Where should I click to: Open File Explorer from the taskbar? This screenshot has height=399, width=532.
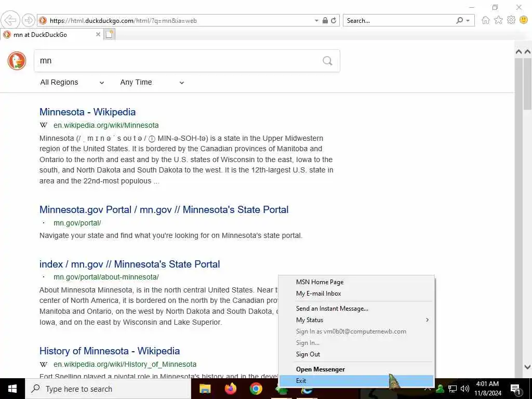click(x=205, y=389)
